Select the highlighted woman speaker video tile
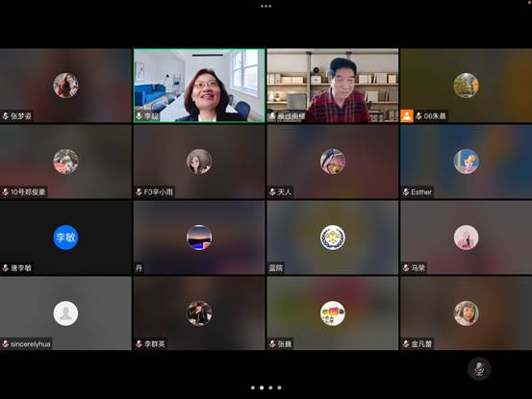The height and width of the screenshot is (399, 532). coord(199,86)
